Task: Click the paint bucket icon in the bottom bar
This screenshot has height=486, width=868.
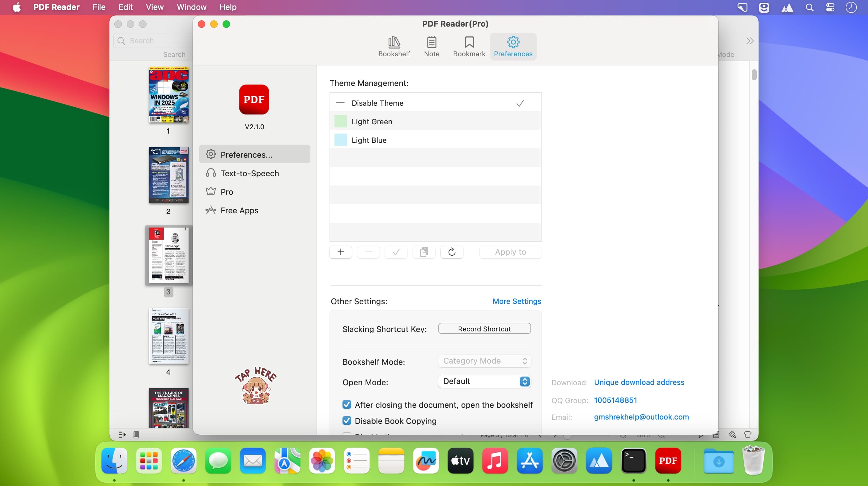Action: (x=732, y=435)
